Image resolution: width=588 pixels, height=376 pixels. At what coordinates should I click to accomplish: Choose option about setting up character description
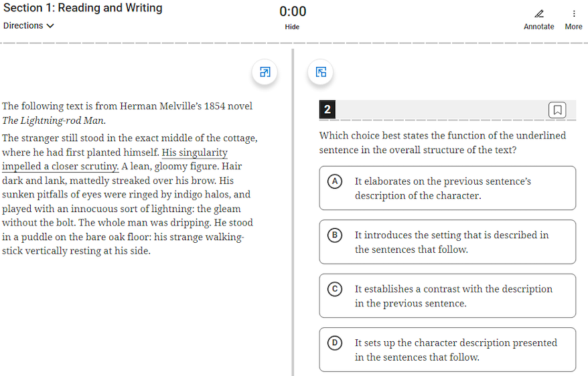[x=455, y=350]
